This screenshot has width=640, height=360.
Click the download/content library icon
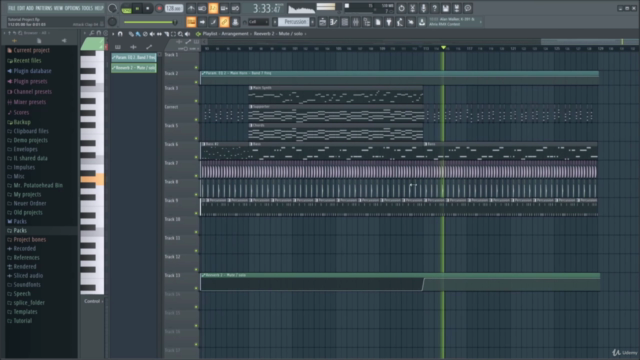tap(422, 22)
